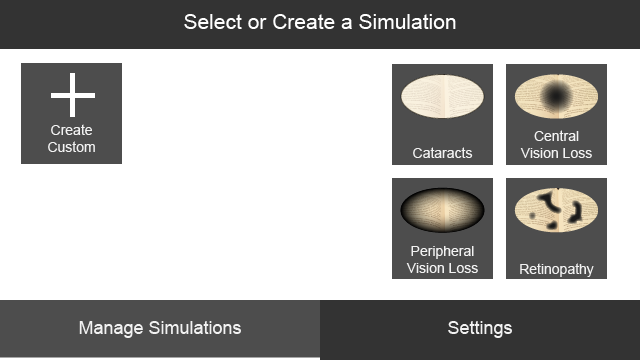Viewport: 640px width, 360px height.
Task: Select the dark-edged Peripheral Vision Loss preview
Action: point(442,210)
